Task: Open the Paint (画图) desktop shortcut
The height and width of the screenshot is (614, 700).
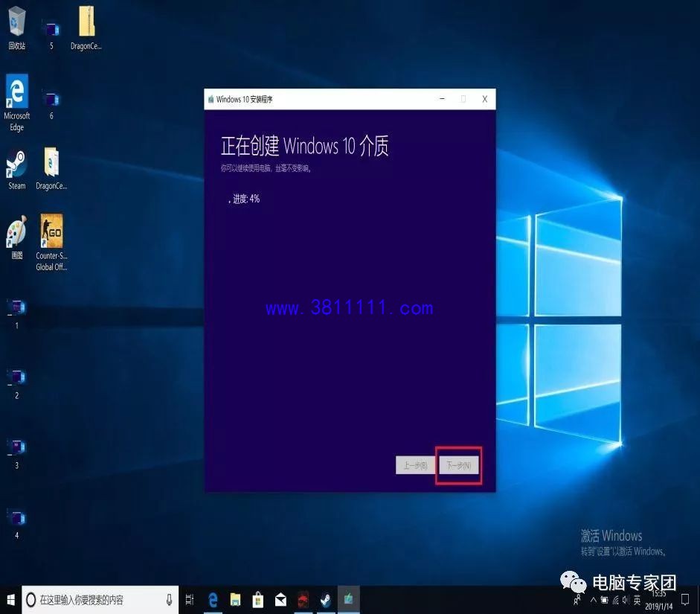Action: [x=17, y=237]
